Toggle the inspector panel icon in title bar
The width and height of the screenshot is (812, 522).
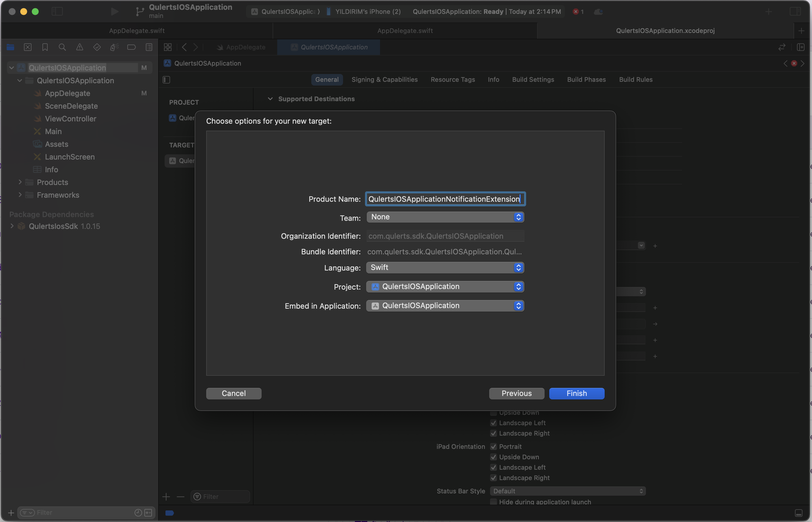795,12
